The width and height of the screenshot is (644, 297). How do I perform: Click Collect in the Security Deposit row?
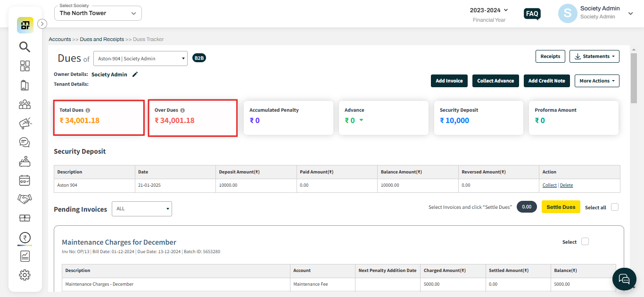click(x=549, y=185)
